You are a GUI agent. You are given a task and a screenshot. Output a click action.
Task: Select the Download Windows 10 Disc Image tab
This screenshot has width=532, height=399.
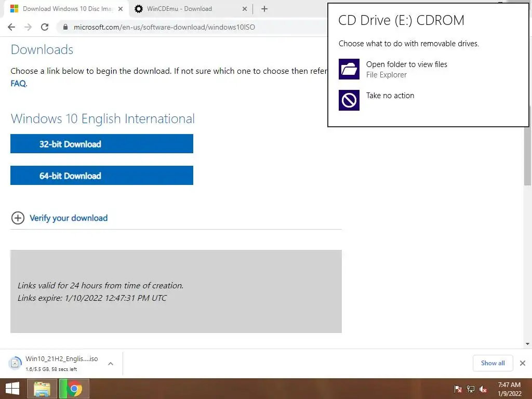66,9
